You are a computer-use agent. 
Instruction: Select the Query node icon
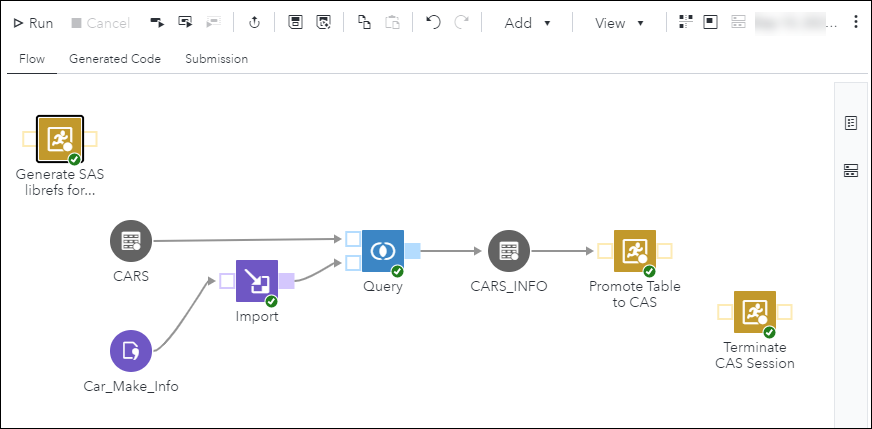pos(383,250)
